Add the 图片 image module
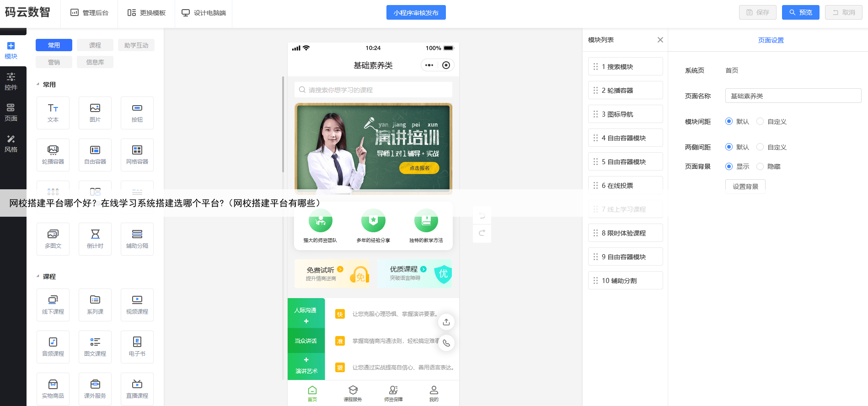 pos(95,112)
